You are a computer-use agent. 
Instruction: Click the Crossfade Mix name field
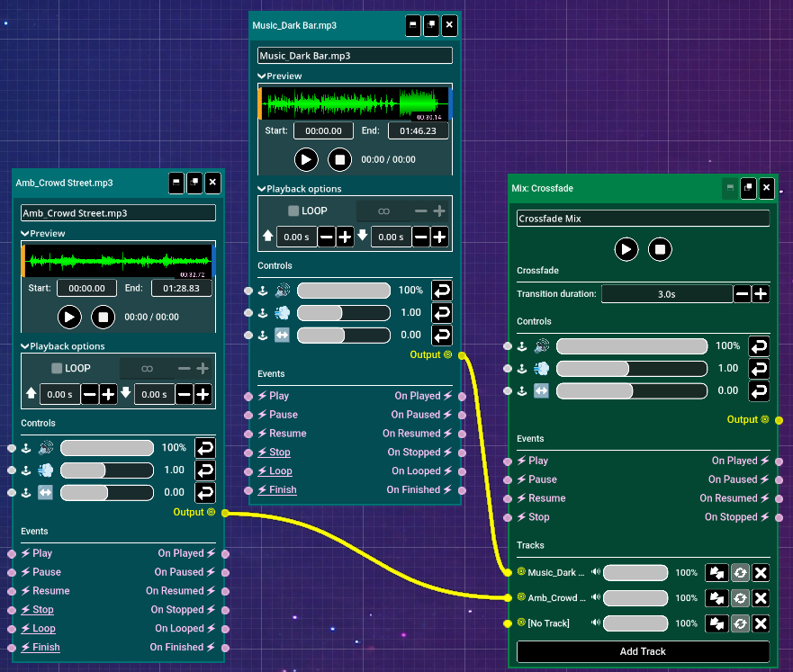point(643,219)
